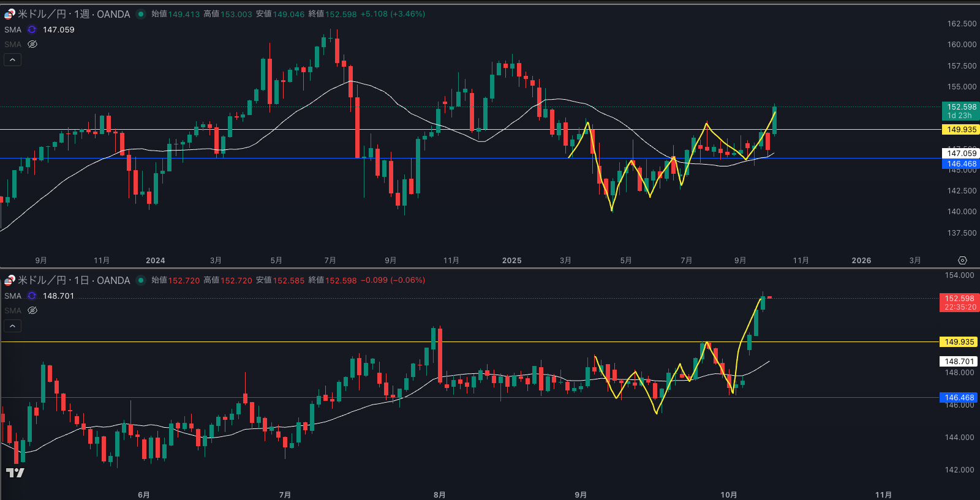Click the USD/JPY flag icon on daily chart
Image resolution: width=980 pixels, height=500 pixels.
click(9, 280)
